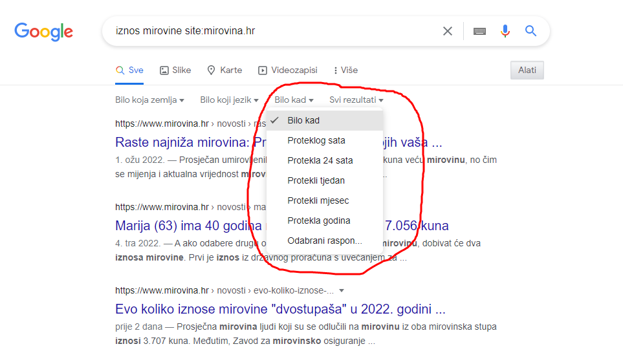Switch to the Slike tab

click(x=175, y=70)
